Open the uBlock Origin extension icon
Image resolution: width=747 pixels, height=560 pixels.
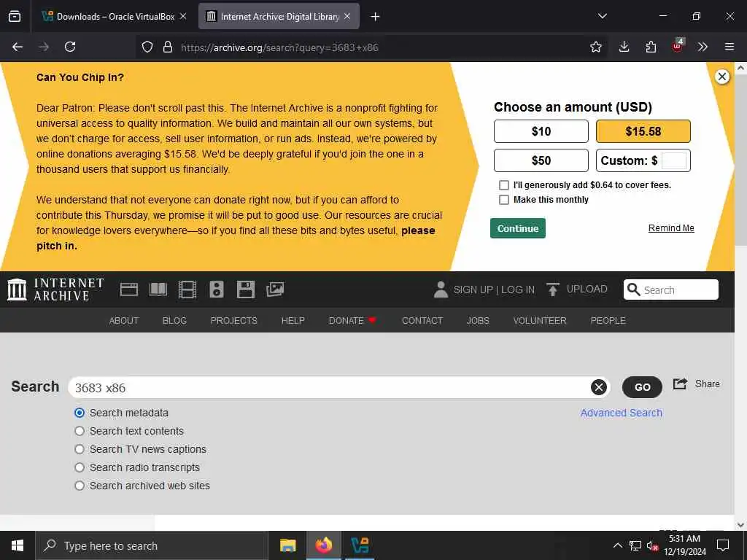click(678, 46)
